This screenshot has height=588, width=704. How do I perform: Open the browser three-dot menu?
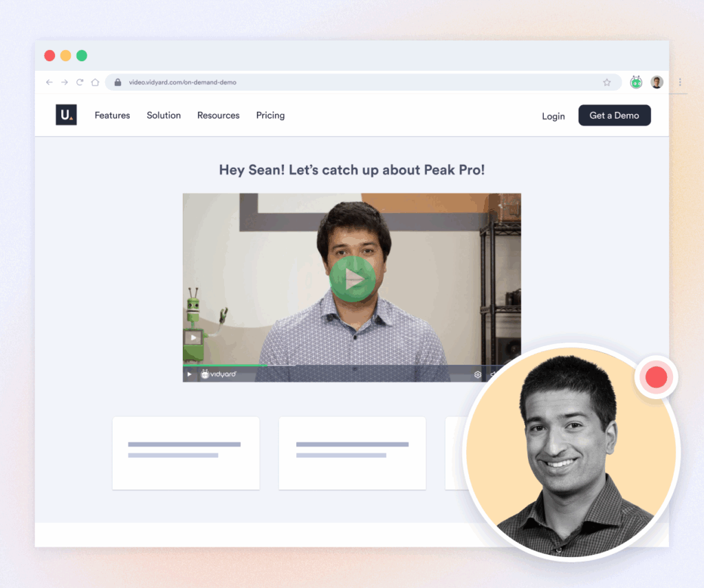click(x=680, y=82)
